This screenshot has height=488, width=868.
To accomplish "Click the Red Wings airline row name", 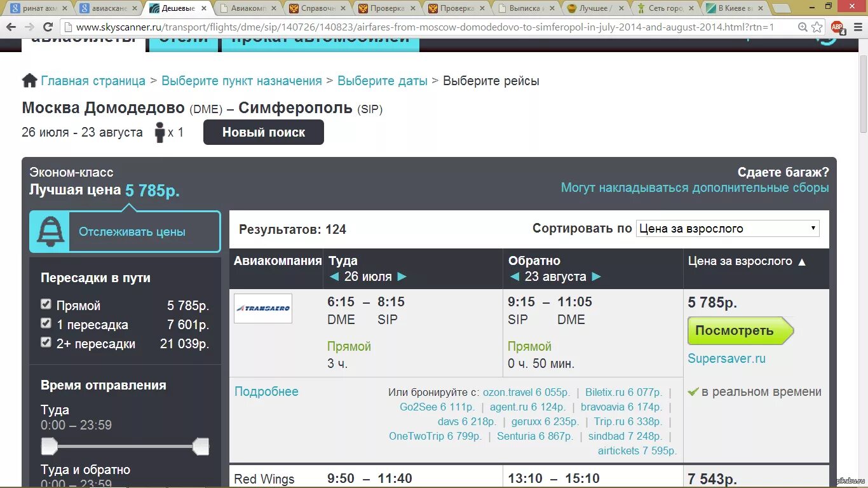I will 264,479.
